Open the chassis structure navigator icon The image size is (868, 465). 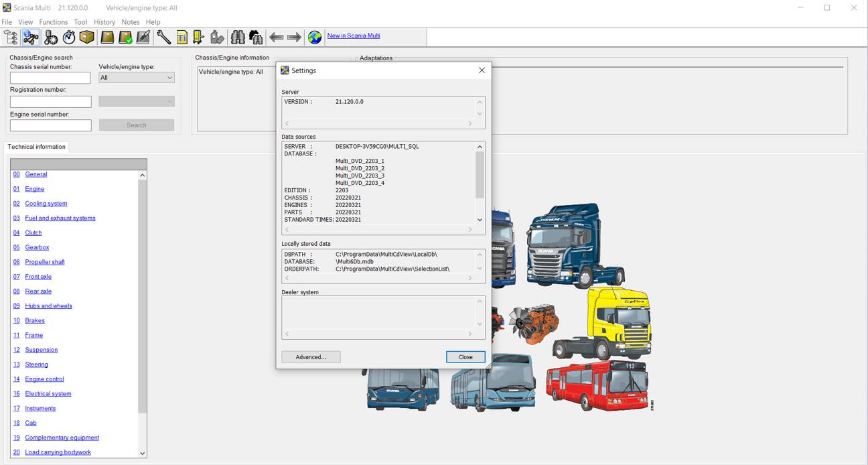point(10,37)
